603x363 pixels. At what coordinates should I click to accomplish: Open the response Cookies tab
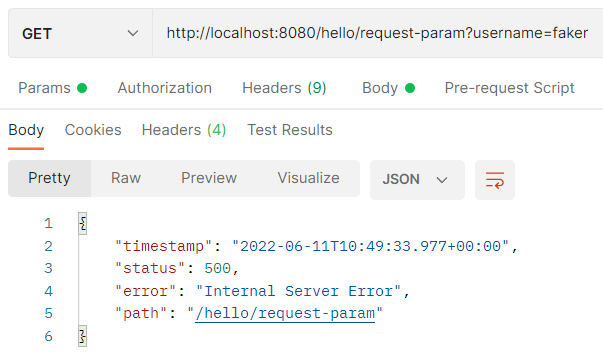pyautogui.click(x=93, y=130)
